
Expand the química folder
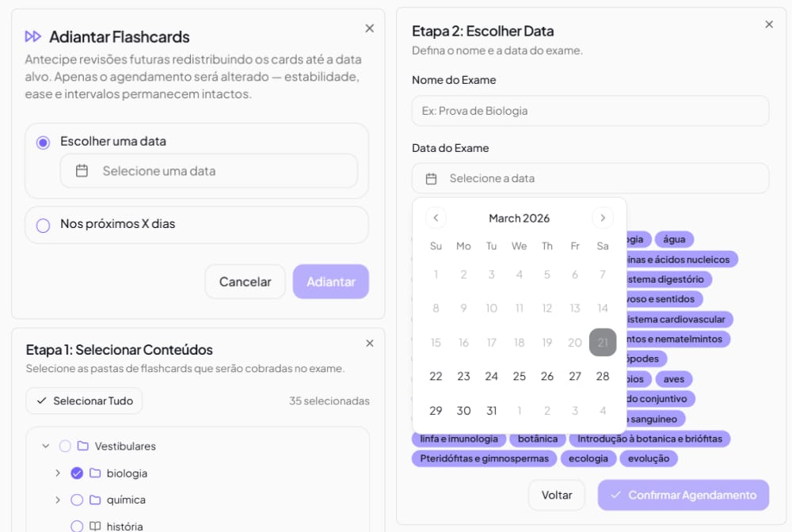[58, 500]
